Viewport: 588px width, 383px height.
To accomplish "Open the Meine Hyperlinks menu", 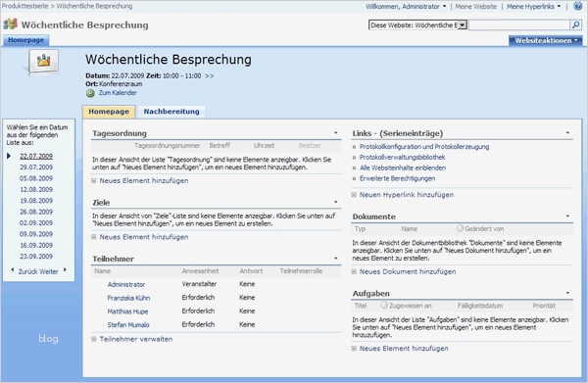I will click(534, 7).
